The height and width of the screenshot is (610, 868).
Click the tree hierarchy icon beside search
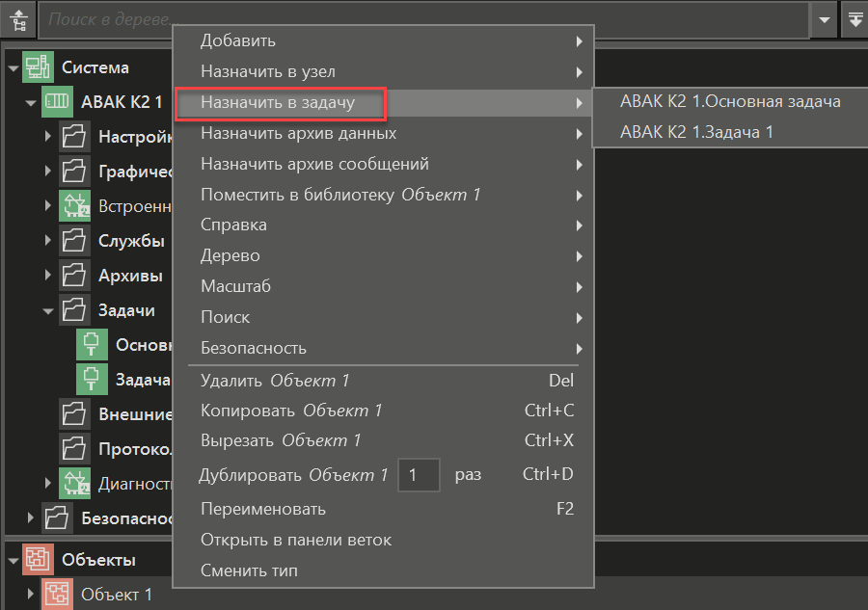19,20
